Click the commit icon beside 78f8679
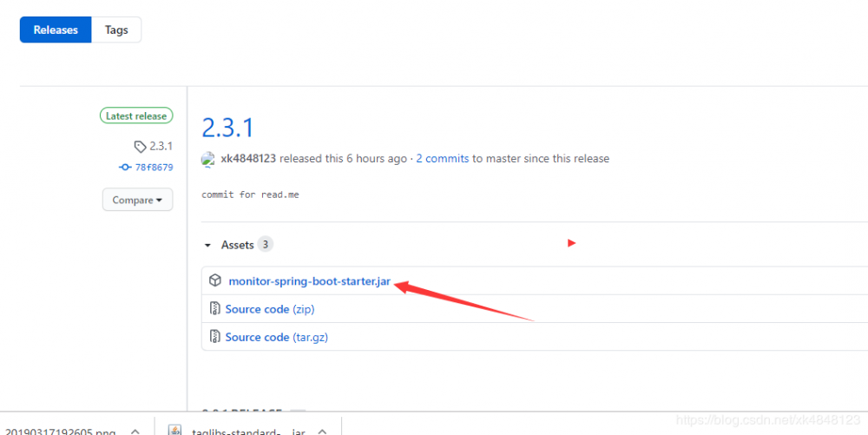 (125, 167)
